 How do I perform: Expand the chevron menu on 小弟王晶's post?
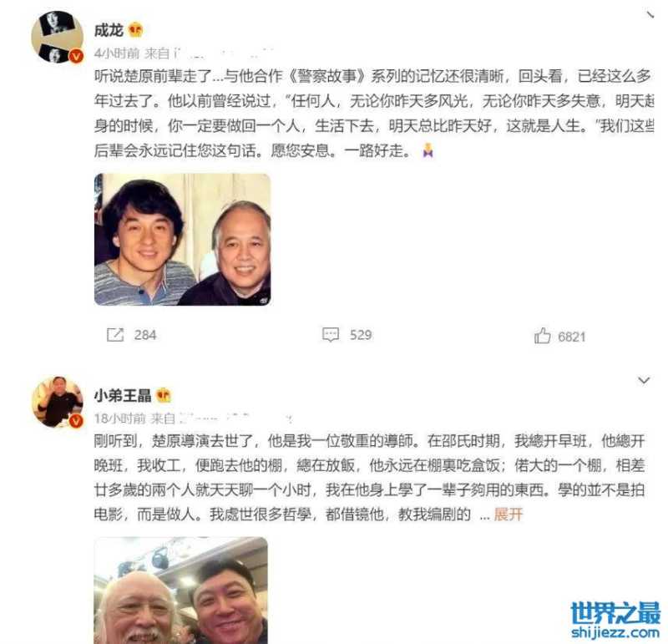coord(644,380)
